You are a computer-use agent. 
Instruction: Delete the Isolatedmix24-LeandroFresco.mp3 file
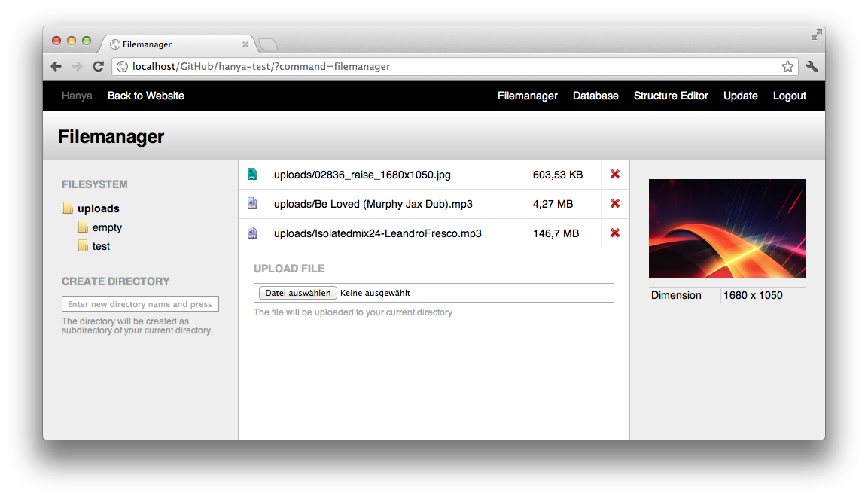pos(614,233)
